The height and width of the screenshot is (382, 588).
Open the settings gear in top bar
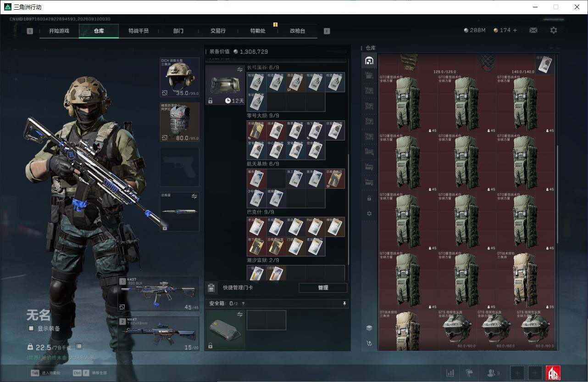(554, 30)
